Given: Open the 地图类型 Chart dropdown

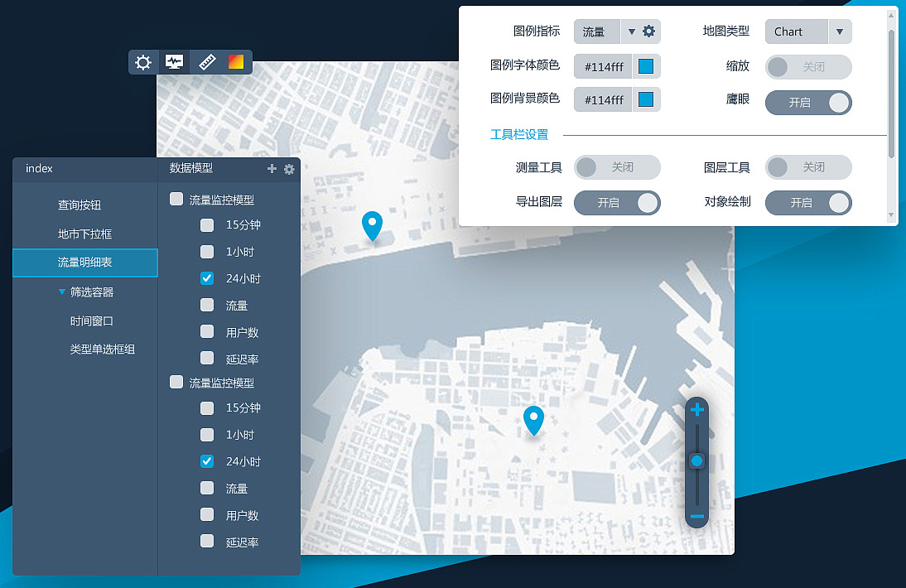Looking at the screenshot, I should tap(839, 31).
